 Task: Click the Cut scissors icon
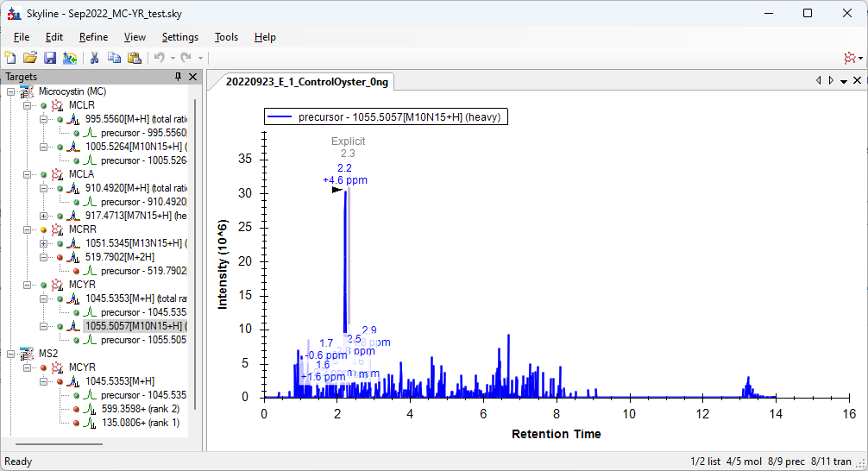[95, 58]
